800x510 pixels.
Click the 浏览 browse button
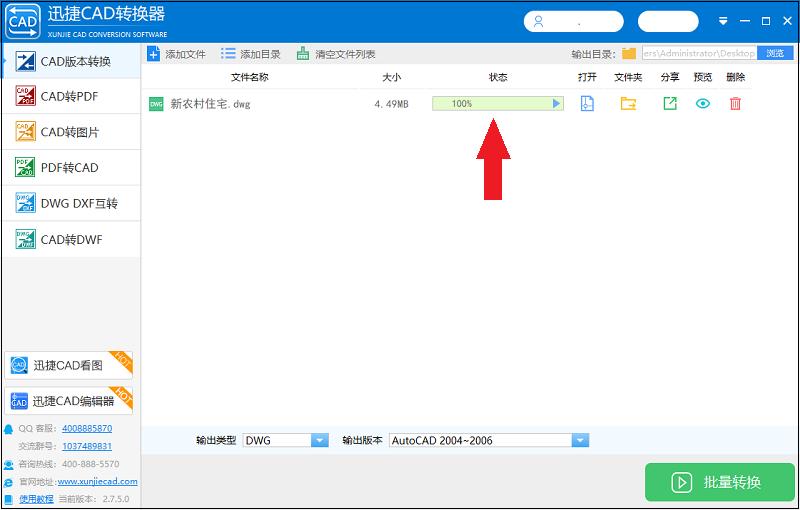tap(775, 53)
